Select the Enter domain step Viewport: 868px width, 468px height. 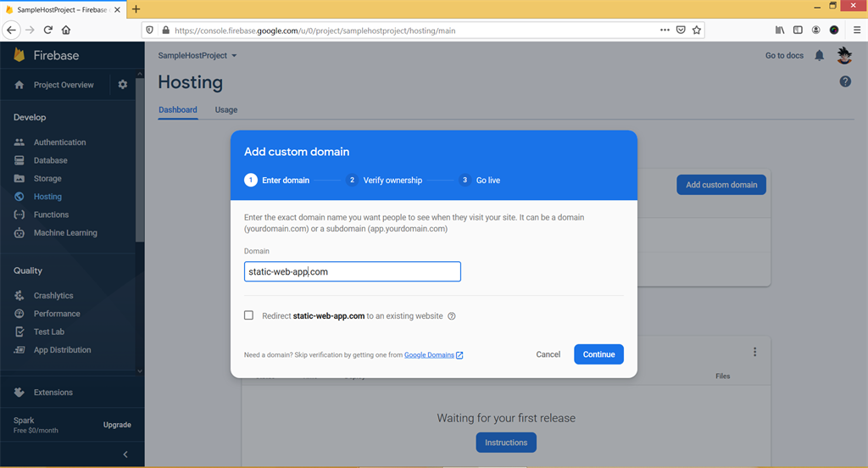tap(277, 180)
